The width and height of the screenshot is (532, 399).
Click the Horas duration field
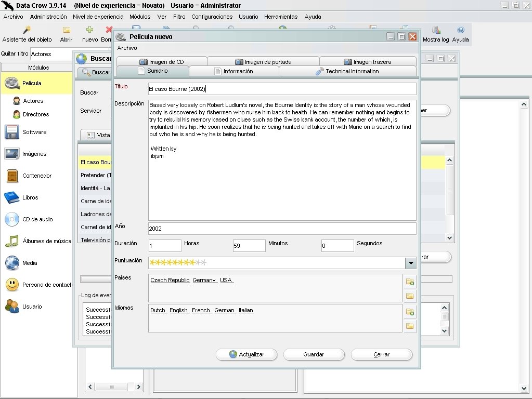pos(165,246)
